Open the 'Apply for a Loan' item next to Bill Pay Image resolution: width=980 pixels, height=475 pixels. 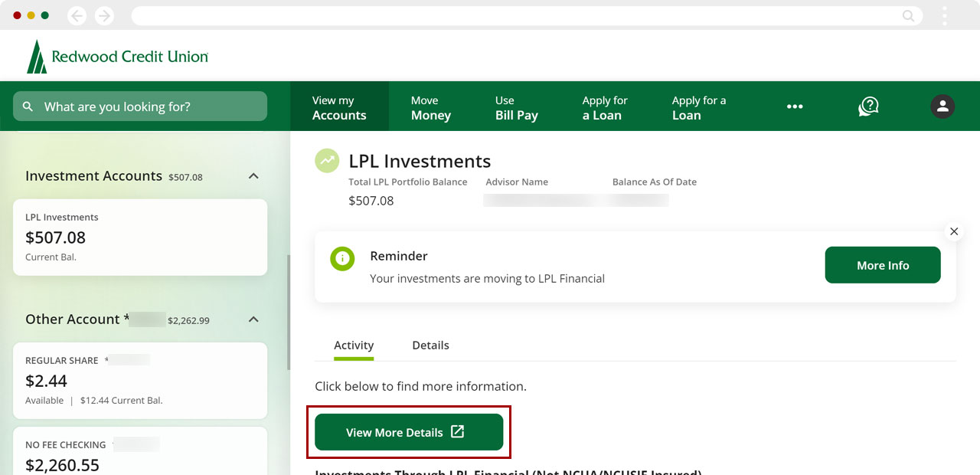coord(604,107)
